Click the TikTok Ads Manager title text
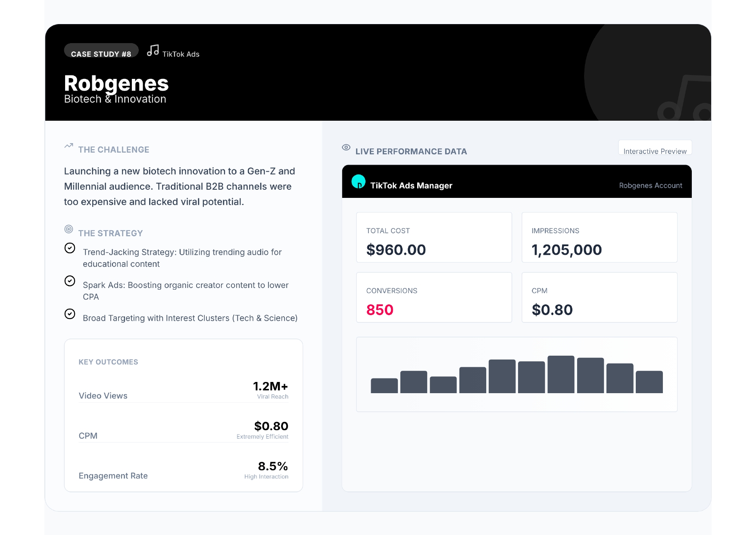The image size is (756, 535). (x=411, y=185)
